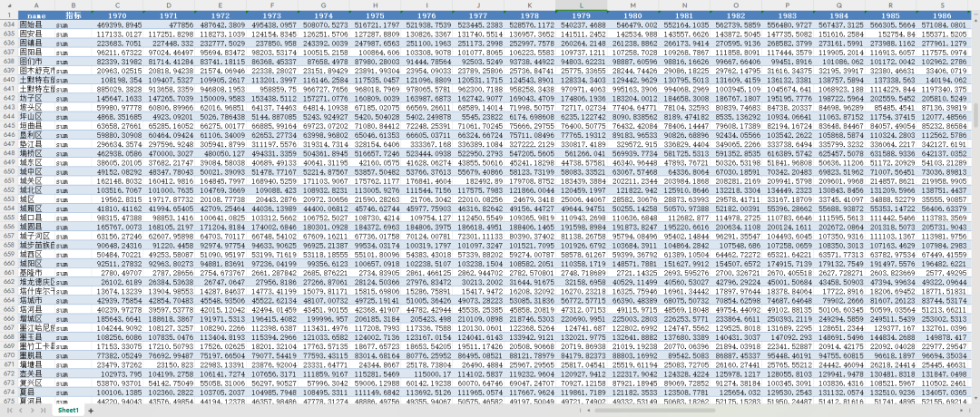Select the 'sum' cell in row 634
Image resolution: width=980 pixels, height=417 pixels.
73,25
